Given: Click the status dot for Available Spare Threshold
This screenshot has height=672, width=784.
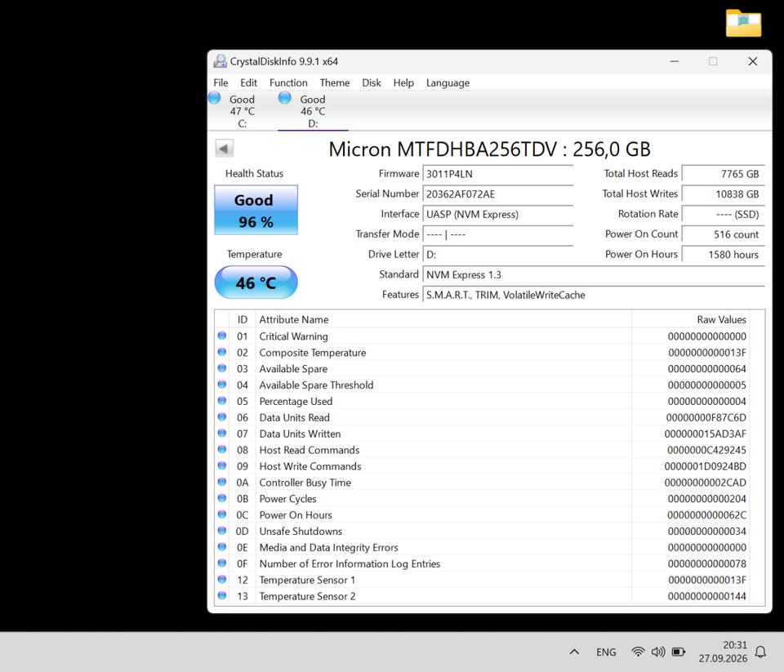Looking at the screenshot, I should coord(222,385).
